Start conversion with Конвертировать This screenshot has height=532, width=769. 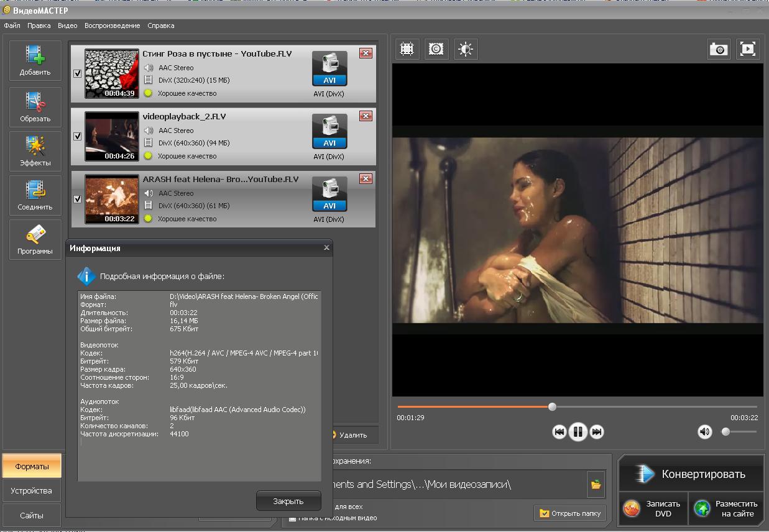coord(691,474)
